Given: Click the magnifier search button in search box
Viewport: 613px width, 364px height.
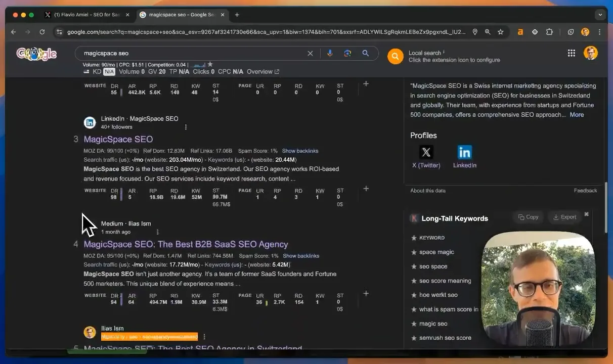Looking at the screenshot, I should tap(365, 53).
